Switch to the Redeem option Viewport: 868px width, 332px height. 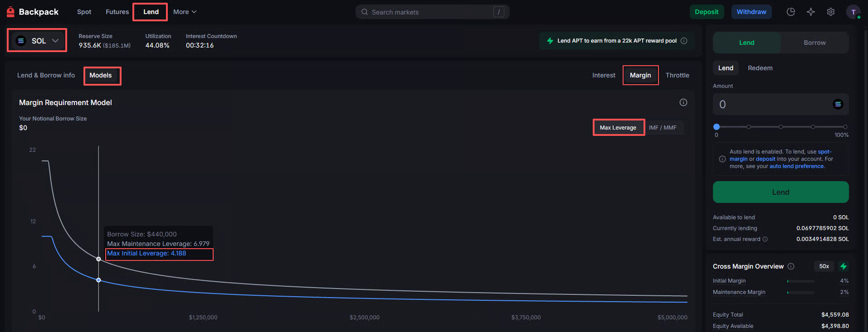[x=760, y=68]
